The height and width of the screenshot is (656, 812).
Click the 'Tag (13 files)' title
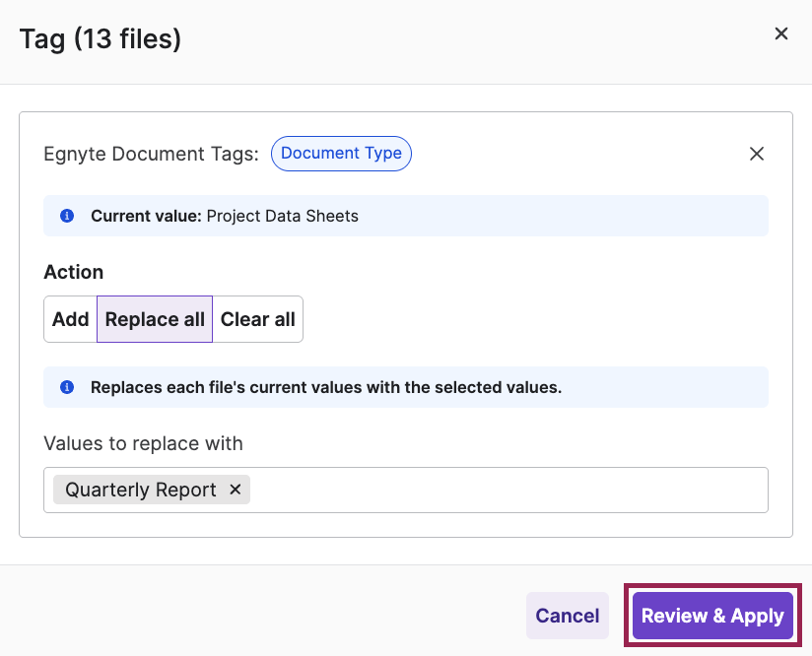(x=101, y=38)
